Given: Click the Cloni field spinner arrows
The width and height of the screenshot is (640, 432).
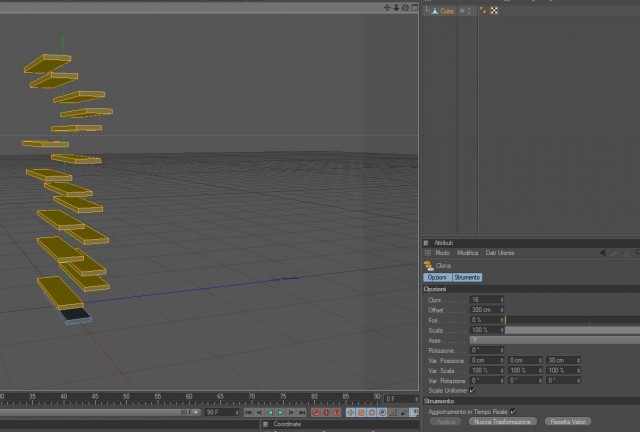Looking at the screenshot, I should click(x=502, y=300).
